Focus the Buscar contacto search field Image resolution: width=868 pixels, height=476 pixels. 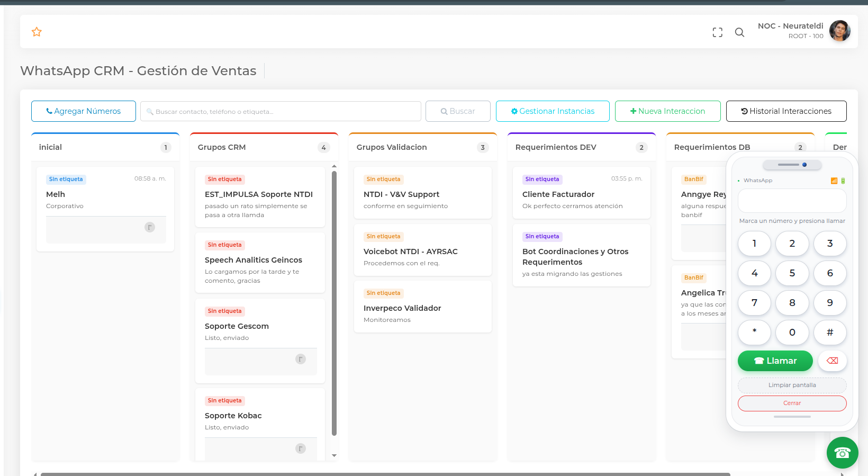(281, 111)
